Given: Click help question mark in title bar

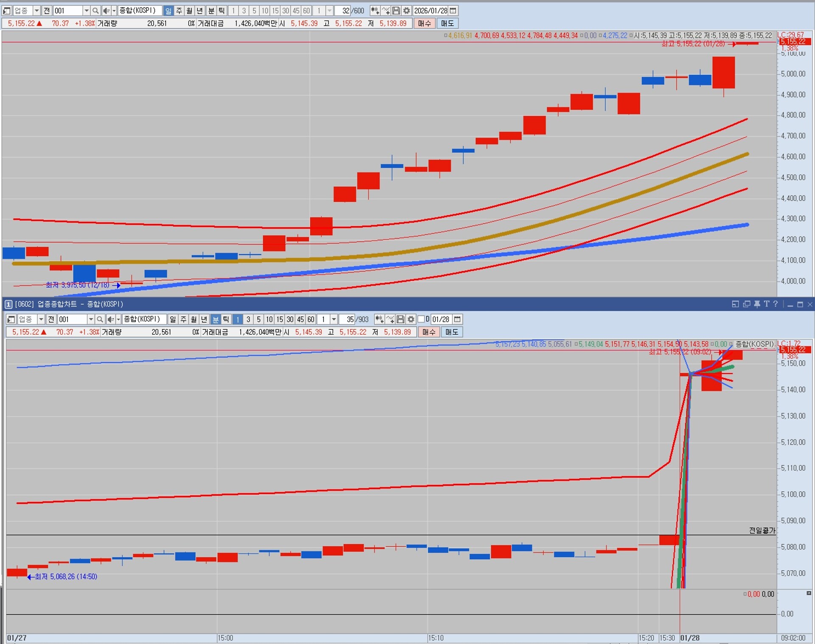Looking at the screenshot, I should click(x=776, y=304).
